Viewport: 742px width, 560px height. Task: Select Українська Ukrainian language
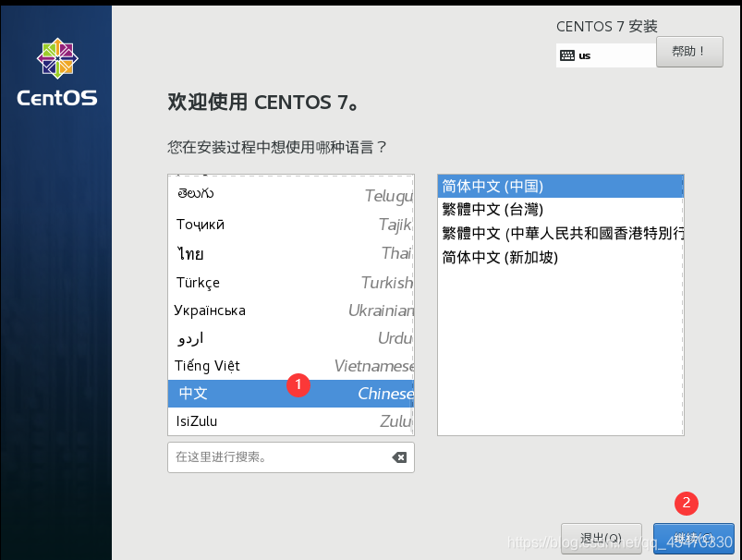click(290, 310)
